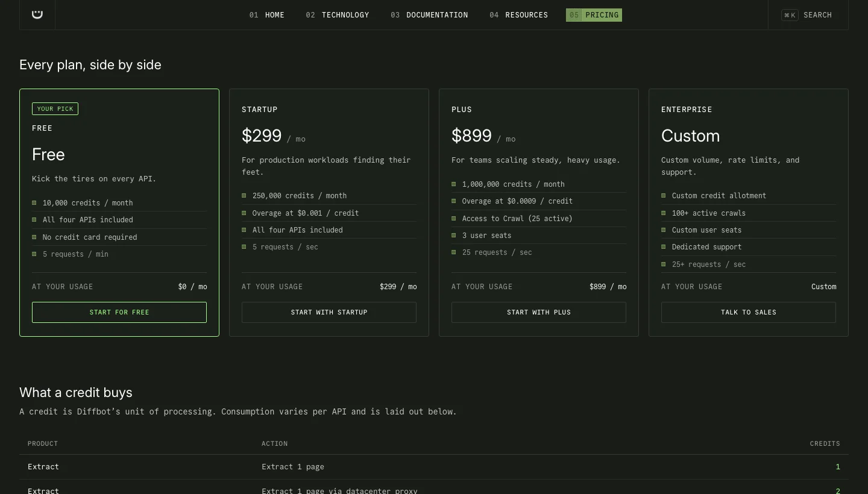This screenshot has width=868, height=494.
Task: Click the ACTION column header
Action: 274,443
